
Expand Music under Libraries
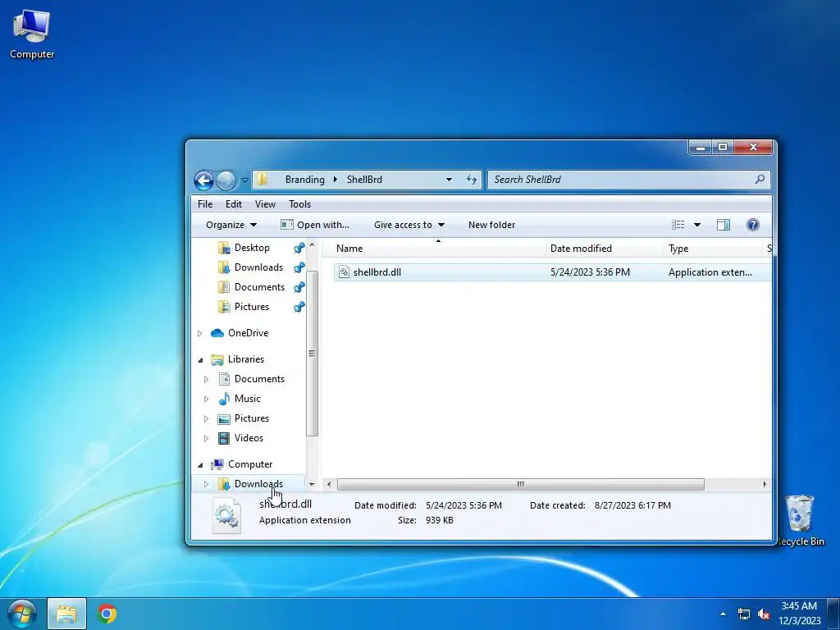206,399
